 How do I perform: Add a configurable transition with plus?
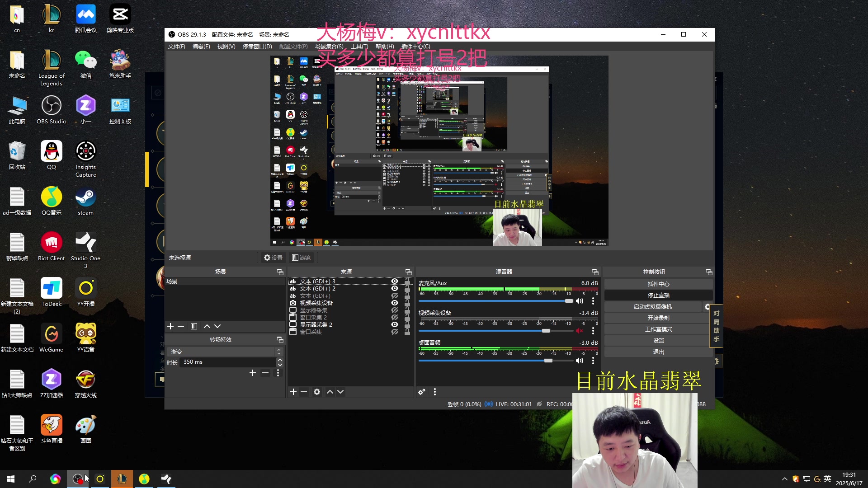253,373
